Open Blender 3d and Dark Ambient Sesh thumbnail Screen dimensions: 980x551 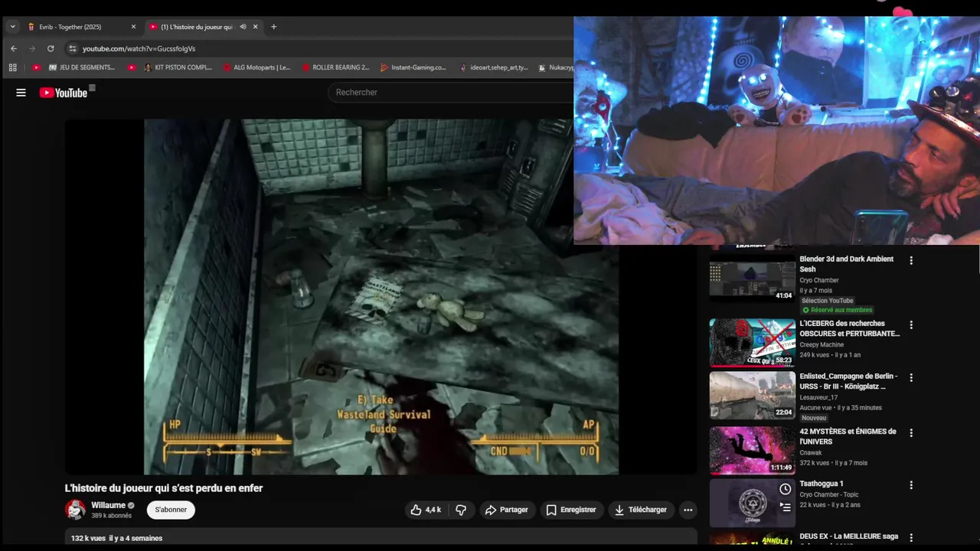(753, 281)
